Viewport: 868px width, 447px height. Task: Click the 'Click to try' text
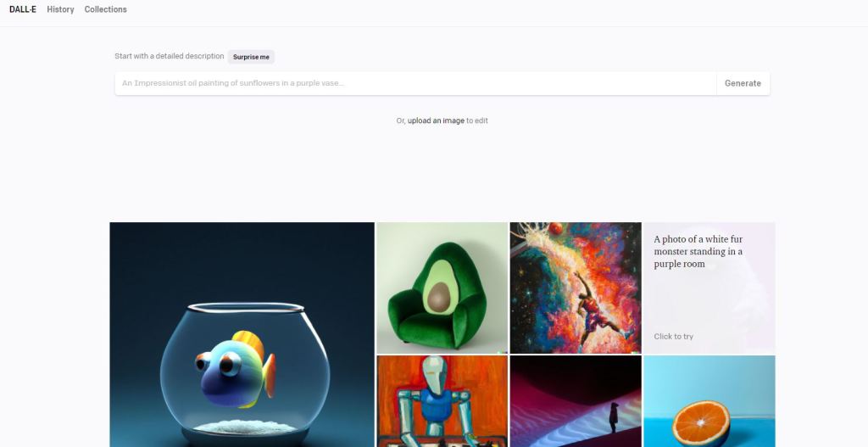(673, 336)
